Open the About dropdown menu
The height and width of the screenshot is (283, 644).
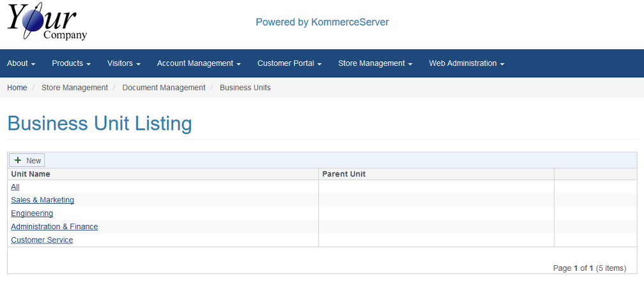[21, 63]
